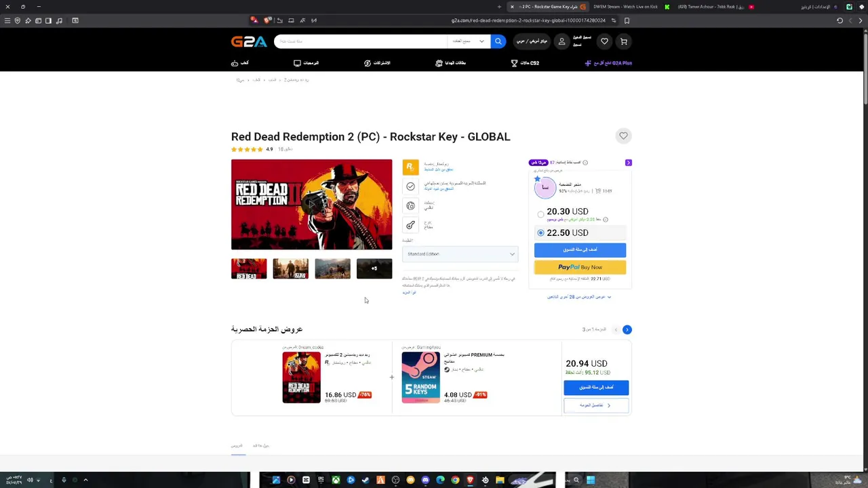Click the purple arrow icon above seller box
Screen dimensions: 868x488
[628, 163]
